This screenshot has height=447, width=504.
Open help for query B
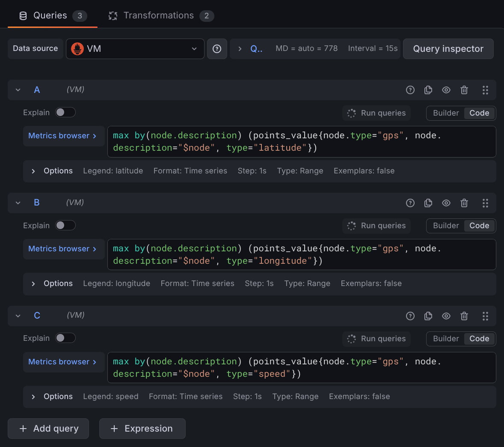coord(410,203)
